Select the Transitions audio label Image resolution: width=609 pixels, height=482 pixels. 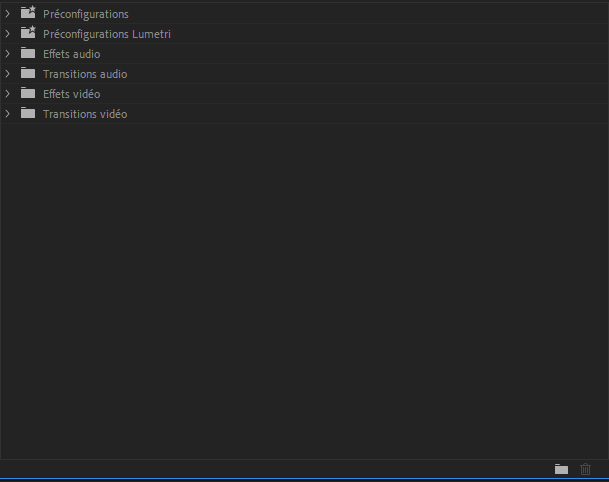tap(84, 74)
